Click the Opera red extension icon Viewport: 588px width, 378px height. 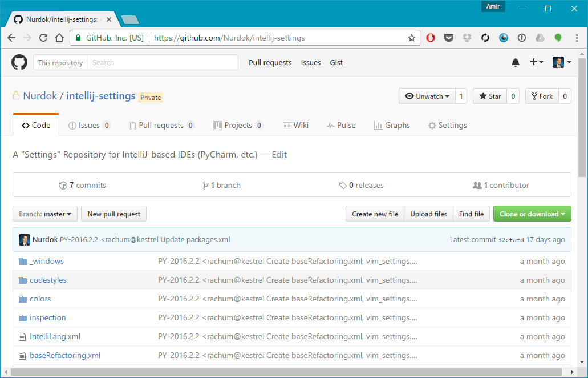coord(431,38)
